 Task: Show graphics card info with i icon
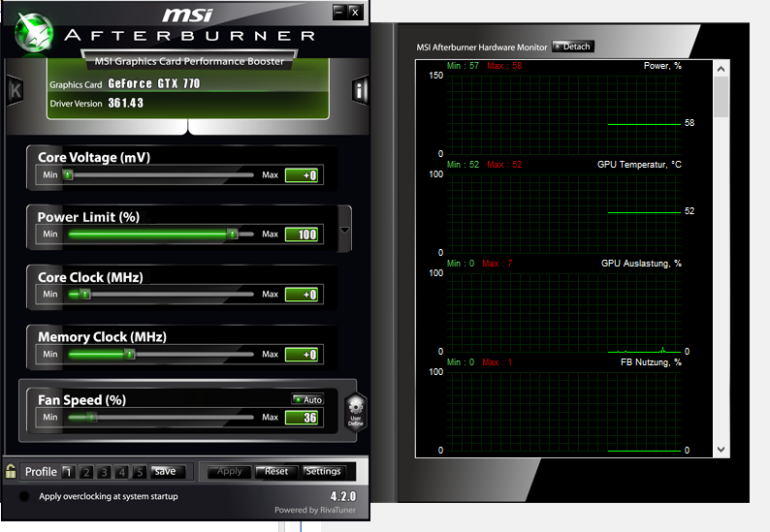[360, 90]
